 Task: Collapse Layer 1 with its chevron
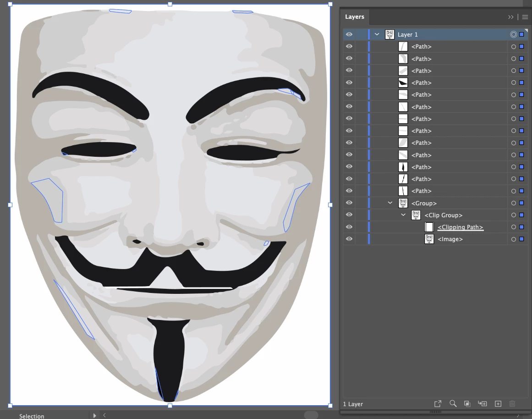(377, 34)
